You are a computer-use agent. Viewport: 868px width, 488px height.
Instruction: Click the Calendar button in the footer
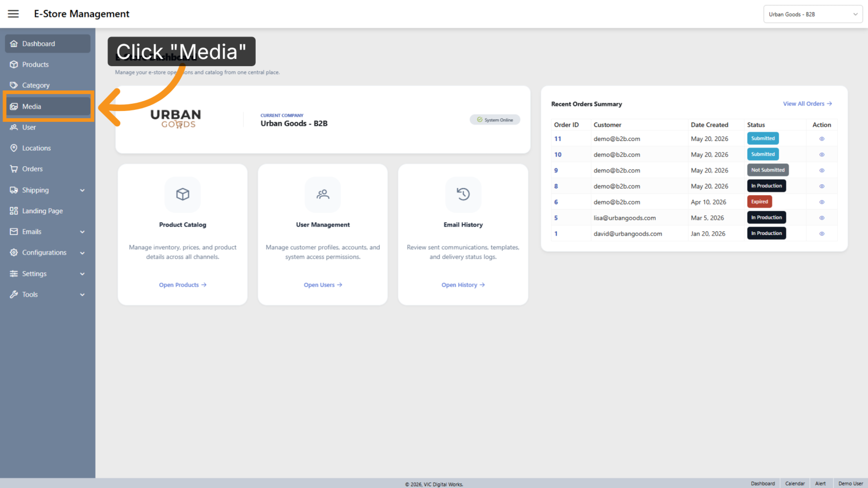tap(795, 483)
